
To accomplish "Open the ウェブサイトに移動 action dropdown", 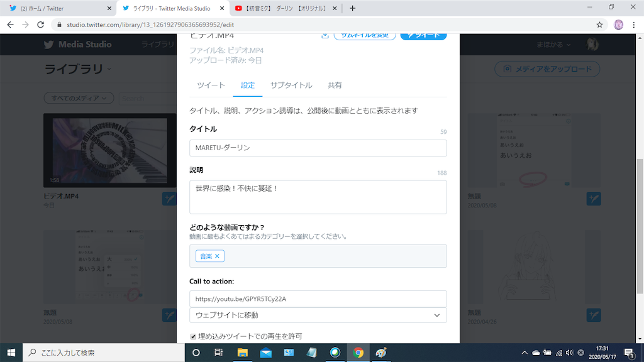I will (x=436, y=315).
